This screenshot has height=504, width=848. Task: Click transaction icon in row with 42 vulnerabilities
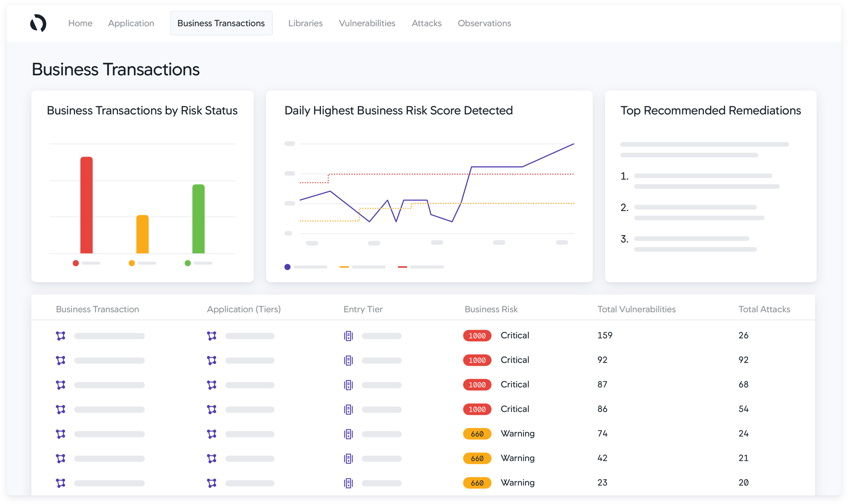61,459
